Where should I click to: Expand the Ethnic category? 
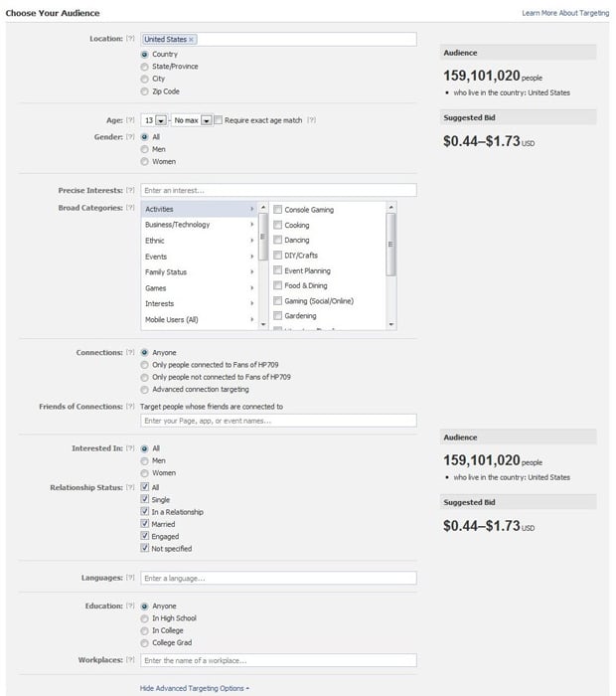click(x=199, y=241)
